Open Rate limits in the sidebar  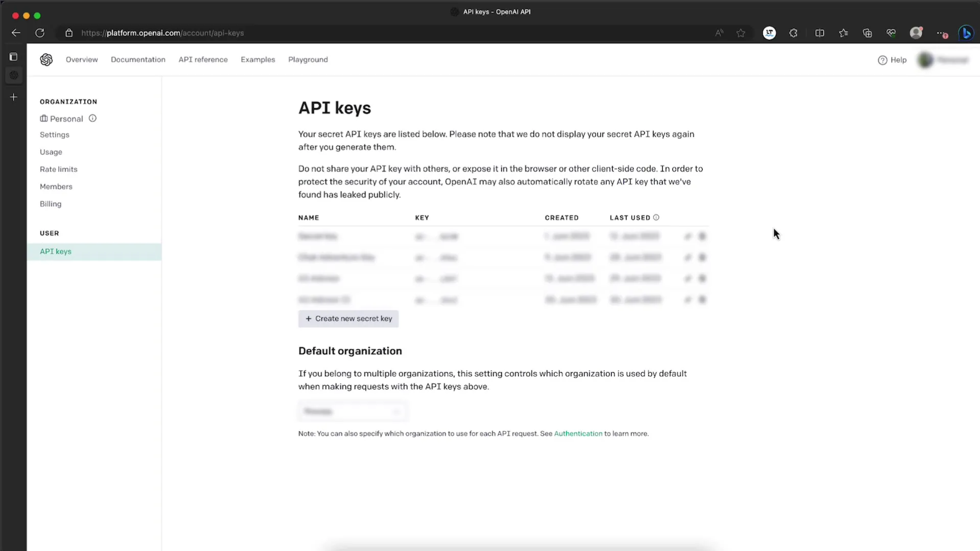click(59, 169)
